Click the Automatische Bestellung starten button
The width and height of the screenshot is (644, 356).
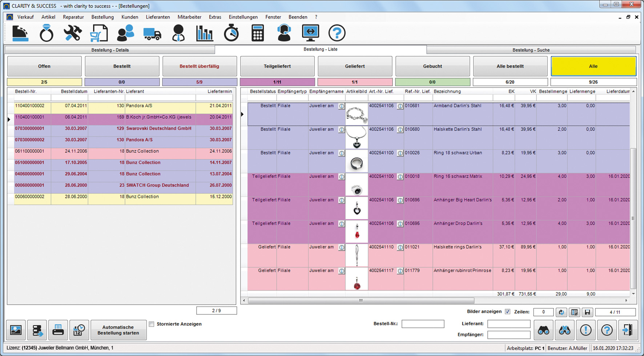point(118,330)
